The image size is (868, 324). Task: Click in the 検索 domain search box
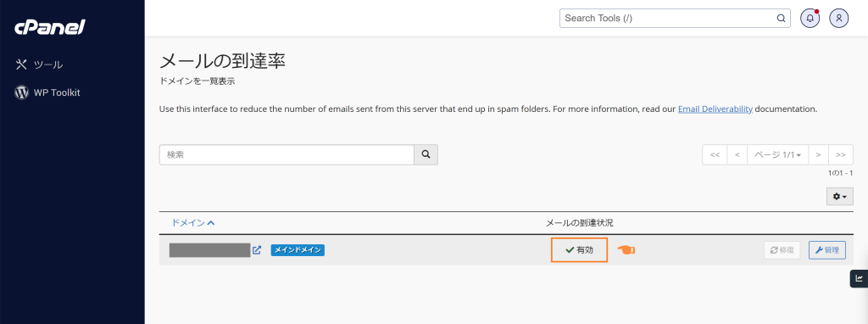click(x=287, y=155)
